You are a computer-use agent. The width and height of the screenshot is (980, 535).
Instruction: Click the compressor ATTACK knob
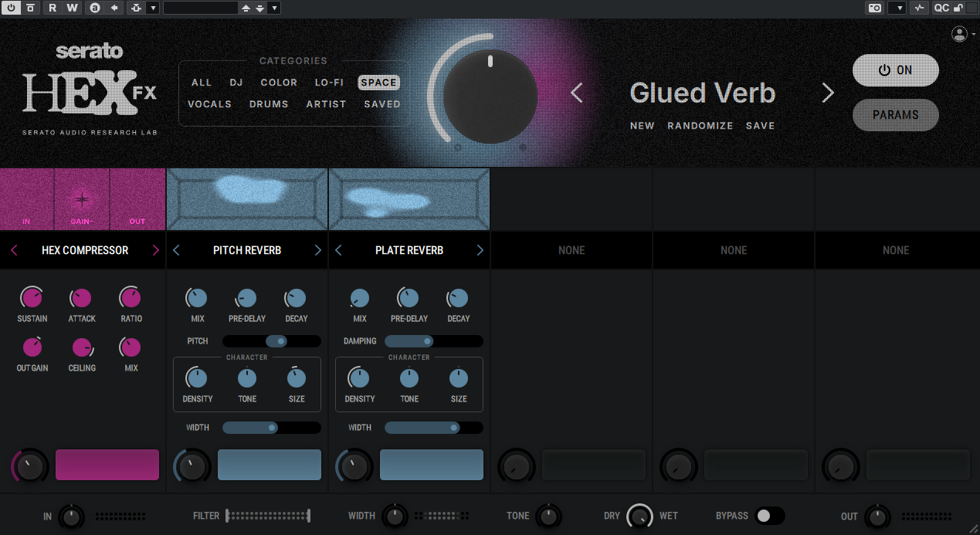coord(81,298)
